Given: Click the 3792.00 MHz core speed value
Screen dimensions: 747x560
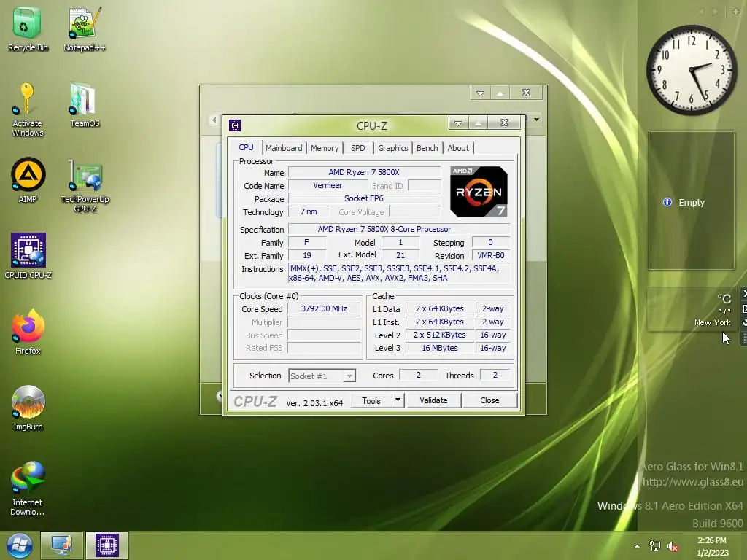Looking at the screenshot, I should coord(324,308).
